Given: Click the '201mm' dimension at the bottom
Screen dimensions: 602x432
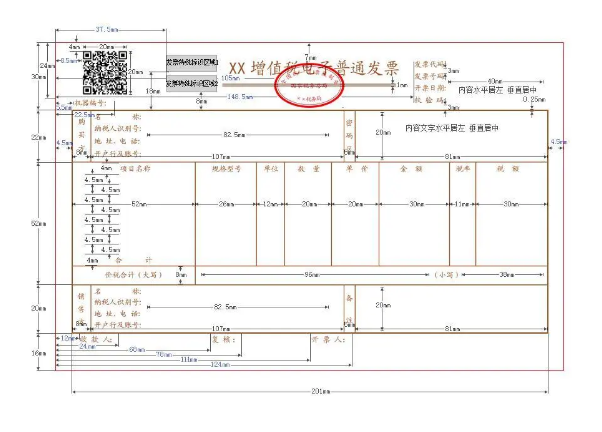Looking at the screenshot, I should (x=321, y=392).
